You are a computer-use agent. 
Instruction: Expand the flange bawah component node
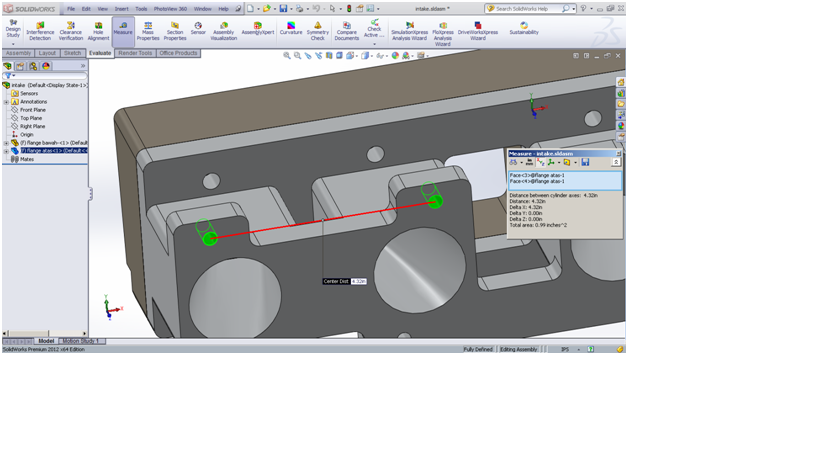click(x=6, y=143)
